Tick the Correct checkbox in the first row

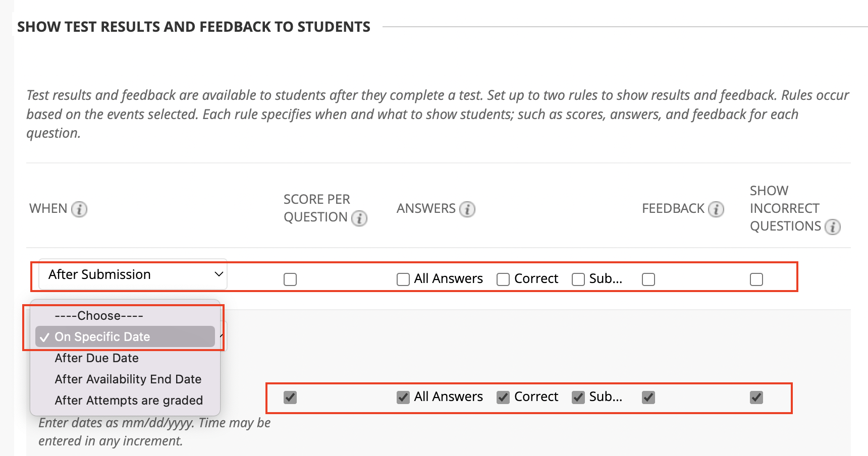[x=503, y=279]
